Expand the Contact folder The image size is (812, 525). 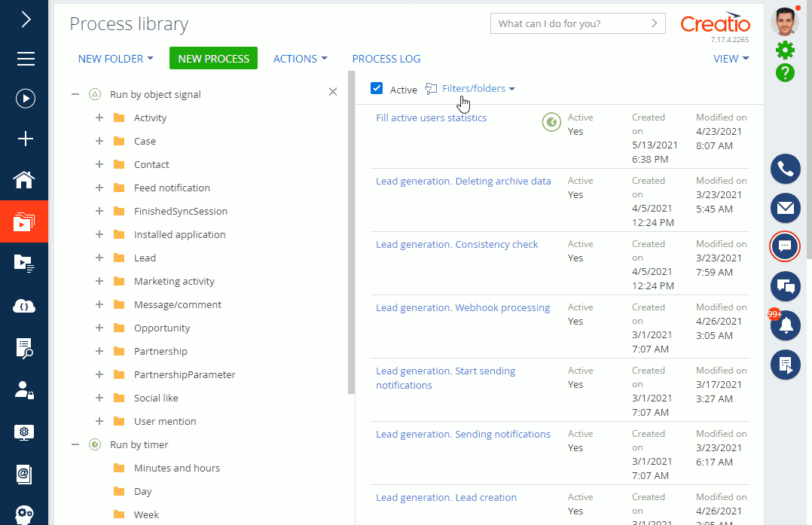pos(99,164)
